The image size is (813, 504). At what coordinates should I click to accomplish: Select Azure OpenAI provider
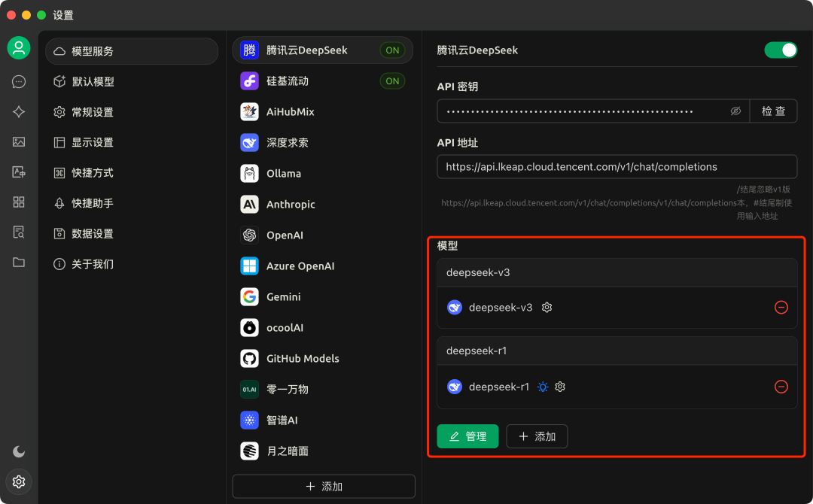click(x=322, y=266)
